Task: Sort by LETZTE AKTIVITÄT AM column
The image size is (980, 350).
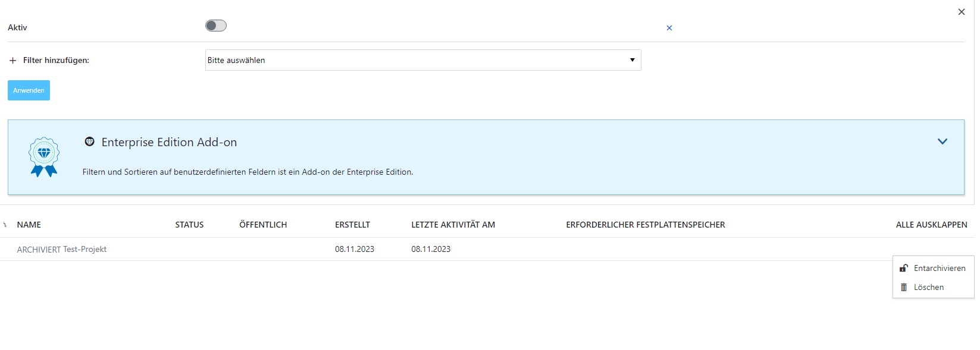Action: tap(453, 225)
